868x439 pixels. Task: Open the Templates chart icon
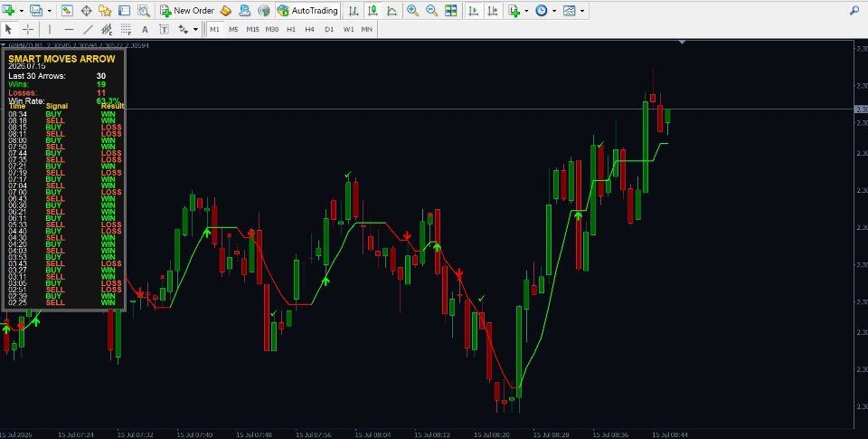[569, 10]
